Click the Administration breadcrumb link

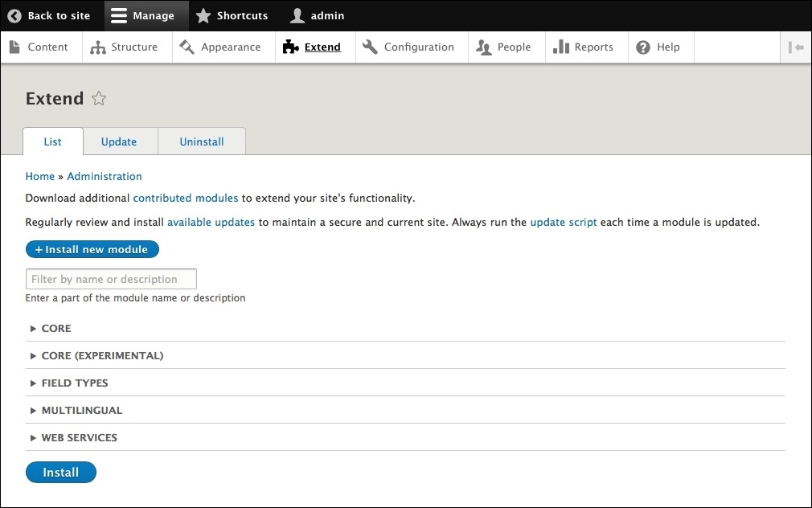tap(104, 177)
